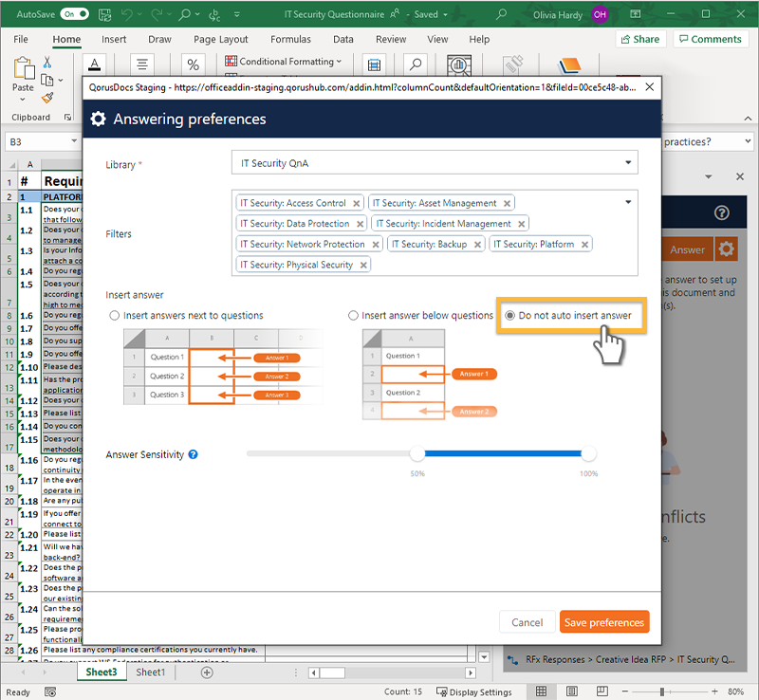This screenshot has width=759, height=700.
Task: Select Insert answers next to questions
Action: (115, 316)
